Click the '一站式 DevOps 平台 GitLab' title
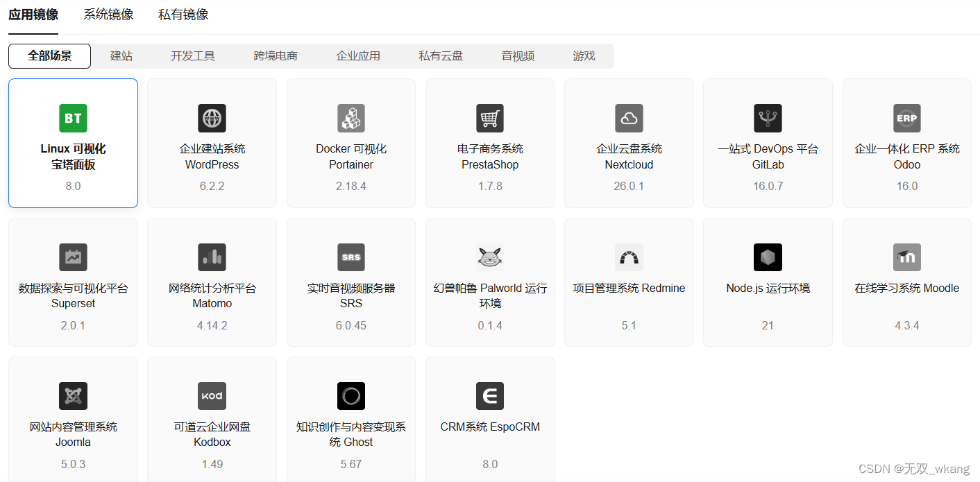Image resolution: width=980 pixels, height=482 pixels. 768,157
